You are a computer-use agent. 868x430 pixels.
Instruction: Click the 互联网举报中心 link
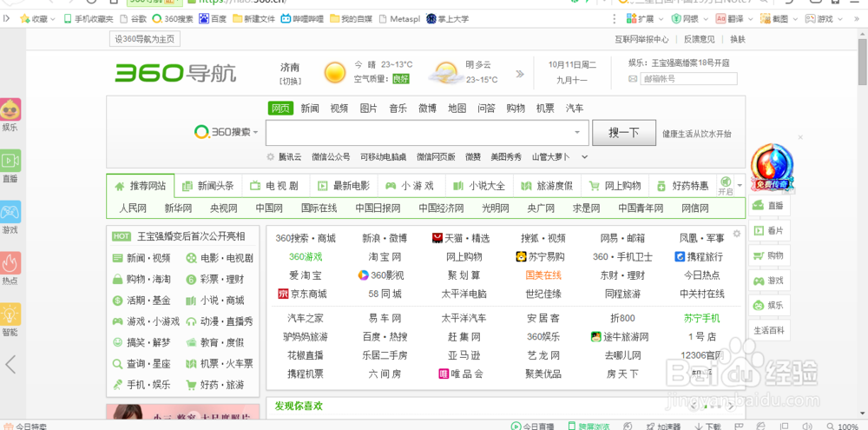click(641, 39)
